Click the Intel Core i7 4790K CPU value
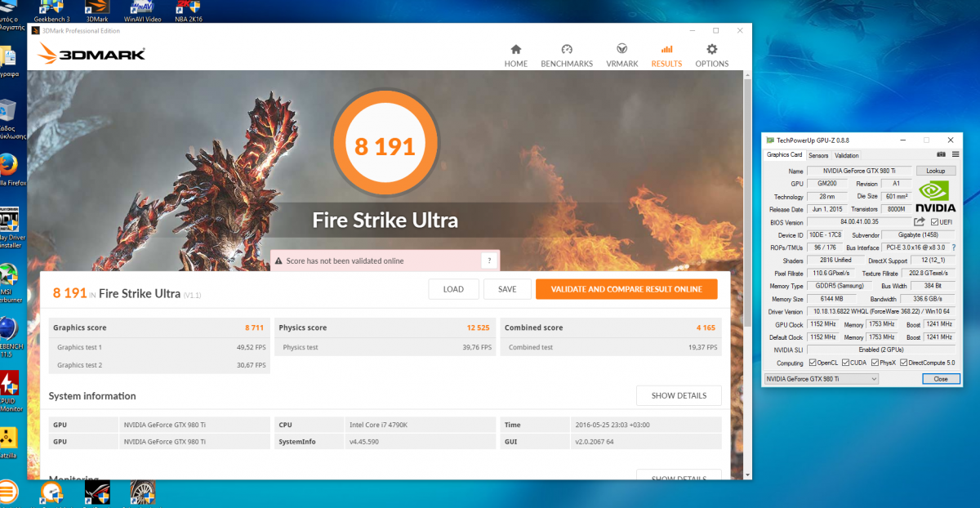Screen dimensions: 980x508 coord(380,425)
